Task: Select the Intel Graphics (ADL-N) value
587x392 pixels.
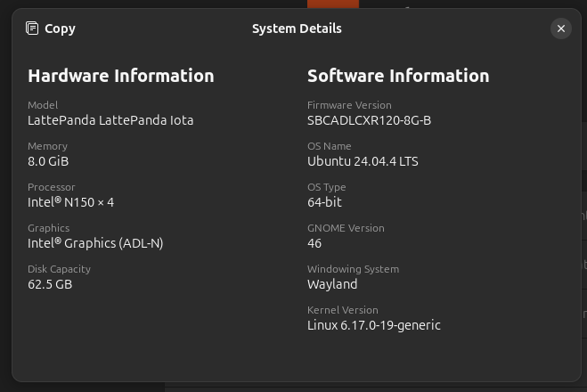Action: (x=95, y=243)
